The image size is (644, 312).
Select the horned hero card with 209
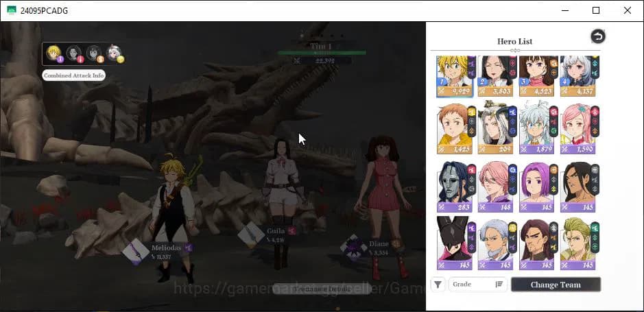click(496, 128)
